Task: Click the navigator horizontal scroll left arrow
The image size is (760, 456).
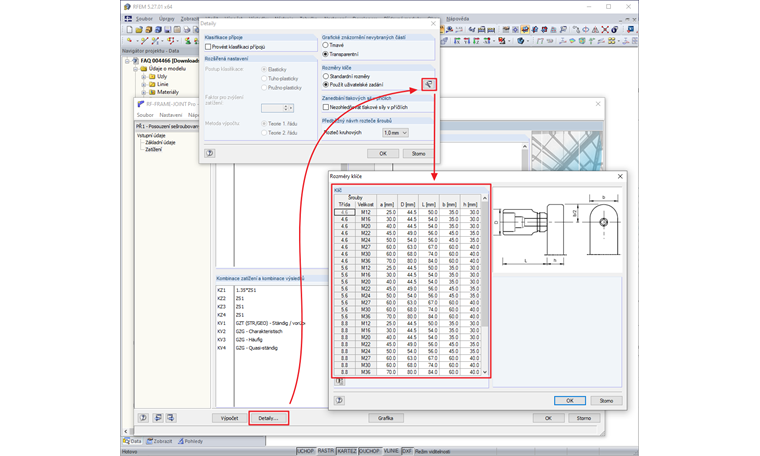Action: pyautogui.click(x=126, y=431)
